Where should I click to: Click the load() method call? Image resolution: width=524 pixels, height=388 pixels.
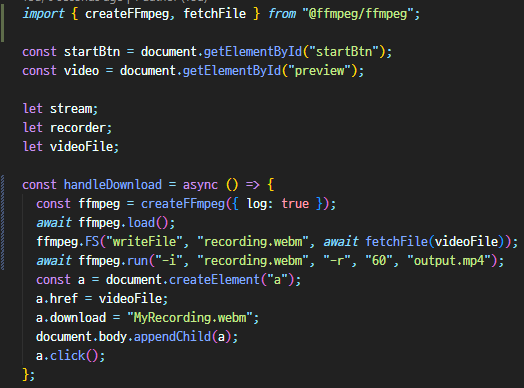pos(148,223)
